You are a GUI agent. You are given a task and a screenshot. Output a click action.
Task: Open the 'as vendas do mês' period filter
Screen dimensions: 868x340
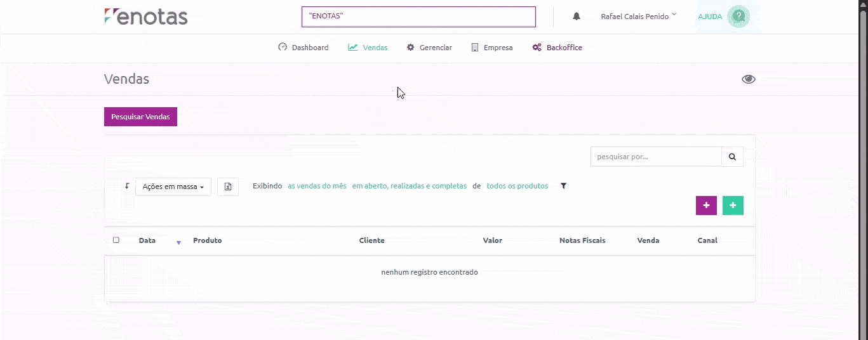(x=317, y=186)
